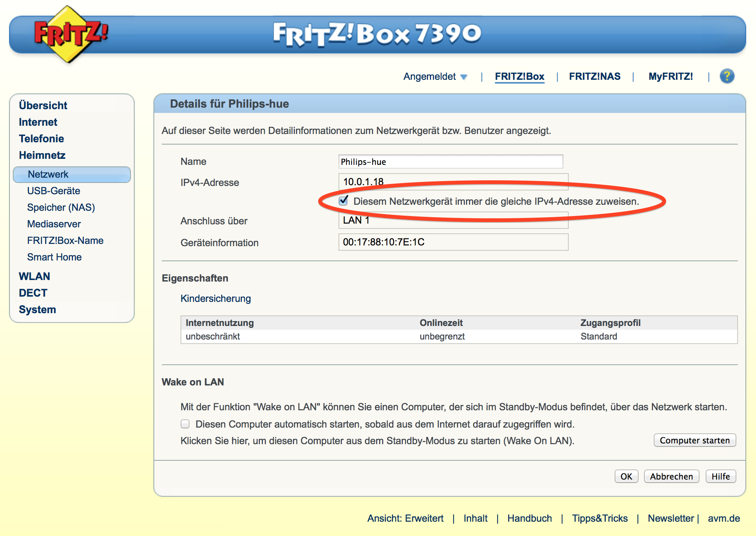The image size is (756, 536).
Task: Click the Ansicht: Erweitert footer link
Action: pyautogui.click(x=405, y=518)
